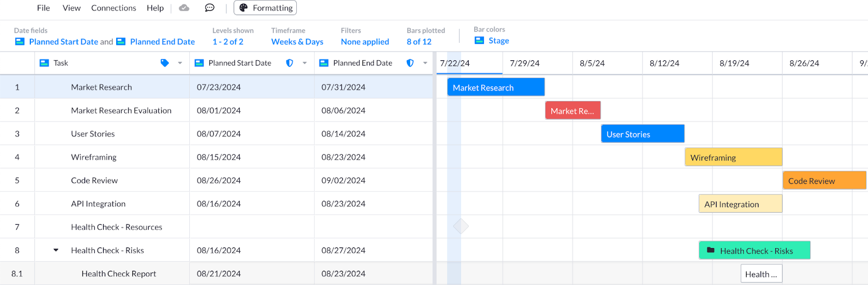
Task: Select the API Integration task cell
Action: [x=112, y=204]
